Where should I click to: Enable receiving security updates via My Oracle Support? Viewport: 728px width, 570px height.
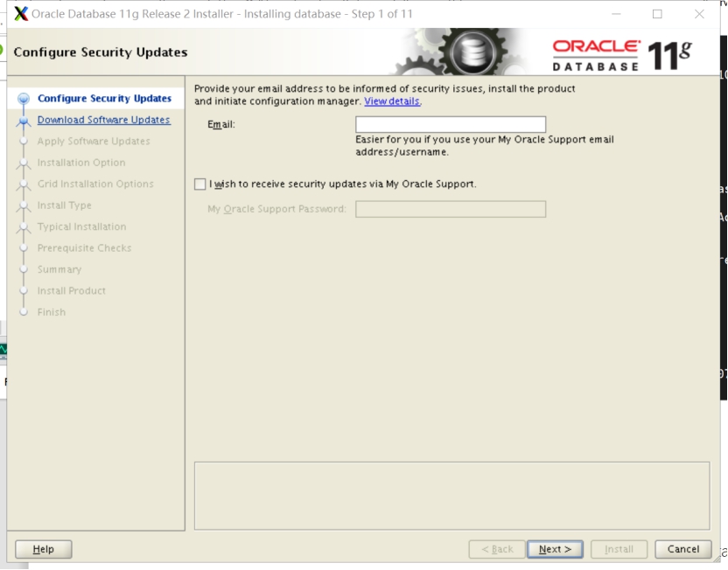200,184
